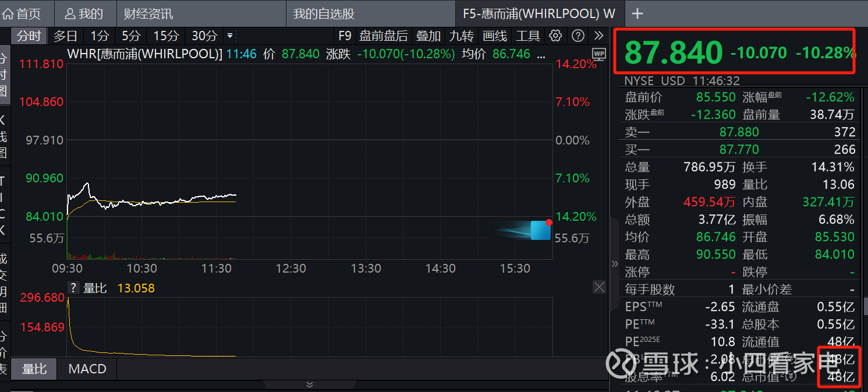
Task: Open the K线图 sidebar view
Action: [x=3, y=136]
